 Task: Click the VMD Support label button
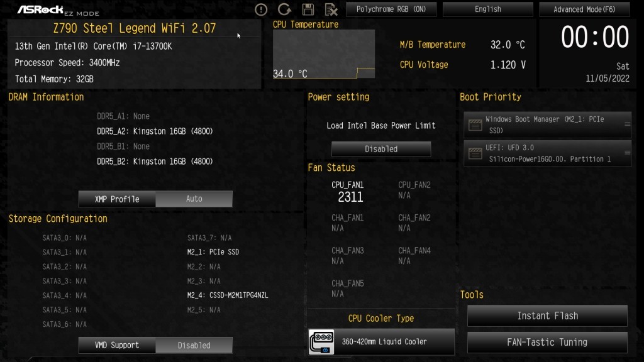117,345
